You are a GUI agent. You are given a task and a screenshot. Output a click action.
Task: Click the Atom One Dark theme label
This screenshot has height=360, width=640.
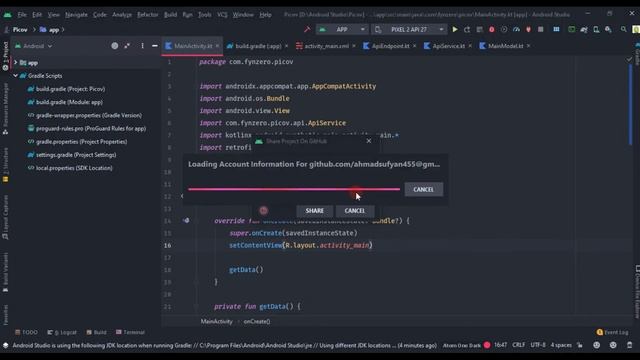coord(462,345)
